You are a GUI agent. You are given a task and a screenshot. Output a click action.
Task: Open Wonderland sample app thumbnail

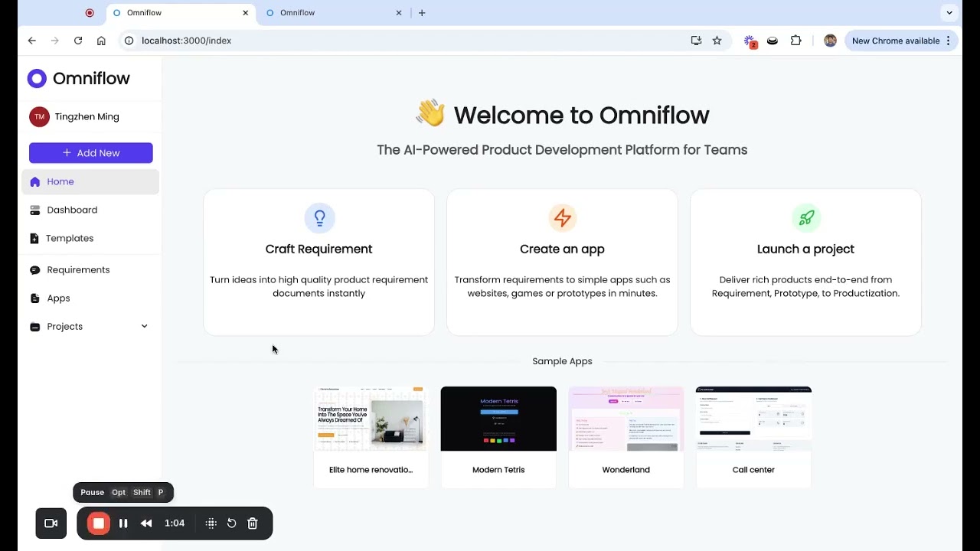click(626, 419)
